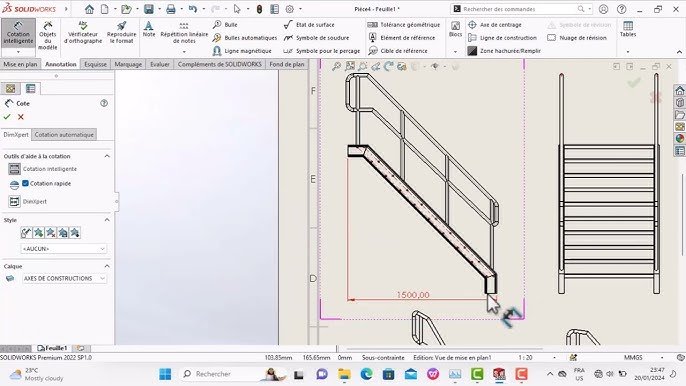Click the 1 : 20 scale in status bar

[525, 358]
